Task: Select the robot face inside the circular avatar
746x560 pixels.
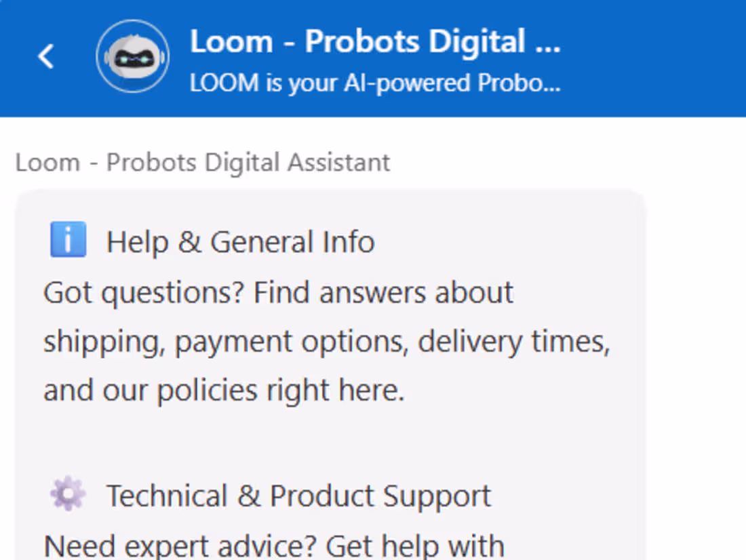Action: pyautogui.click(x=132, y=57)
